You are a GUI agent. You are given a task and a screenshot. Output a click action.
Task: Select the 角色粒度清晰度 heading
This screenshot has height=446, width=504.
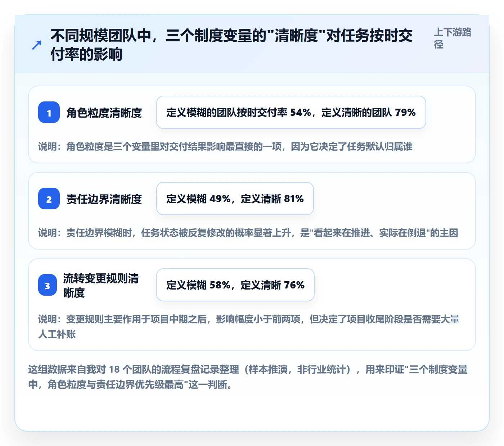(x=104, y=113)
